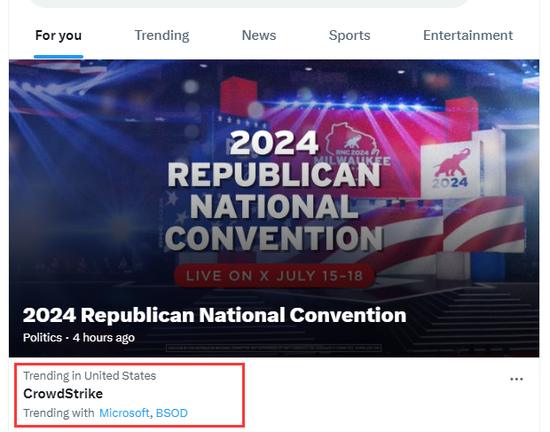Screen dimensions: 550x432
Task: Open the More options three-dot menu
Action: click(516, 379)
